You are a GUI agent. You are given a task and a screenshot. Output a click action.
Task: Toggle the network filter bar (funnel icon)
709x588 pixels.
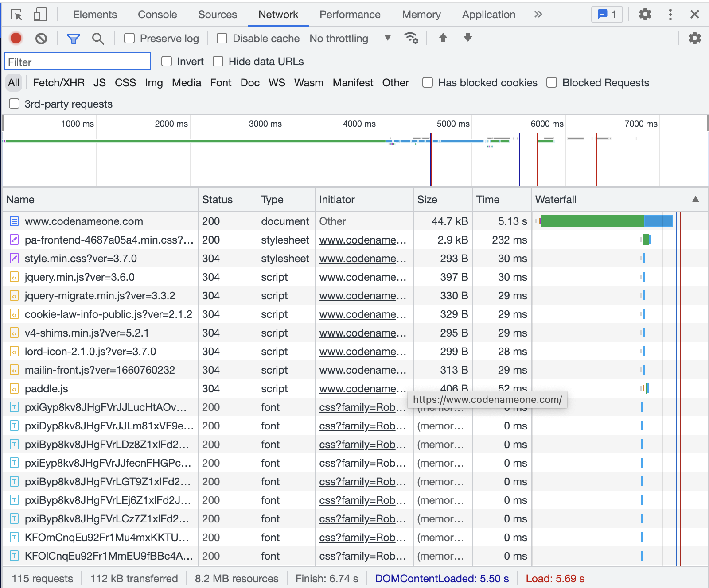point(73,38)
